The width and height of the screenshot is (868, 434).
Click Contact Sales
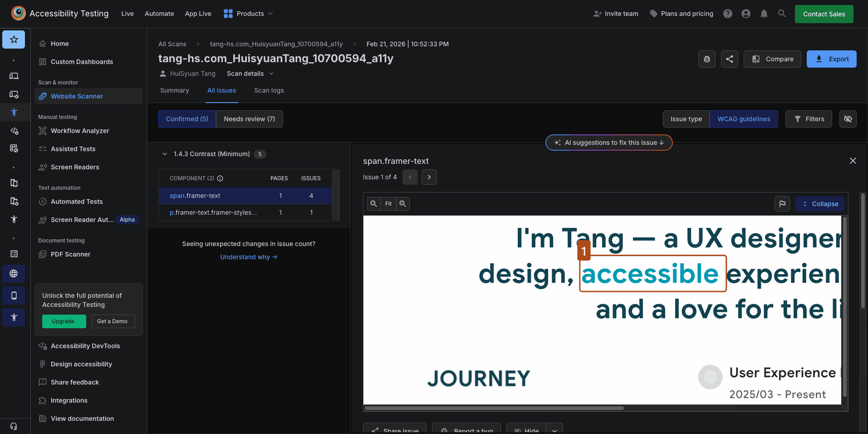click(x=824, y=14)
